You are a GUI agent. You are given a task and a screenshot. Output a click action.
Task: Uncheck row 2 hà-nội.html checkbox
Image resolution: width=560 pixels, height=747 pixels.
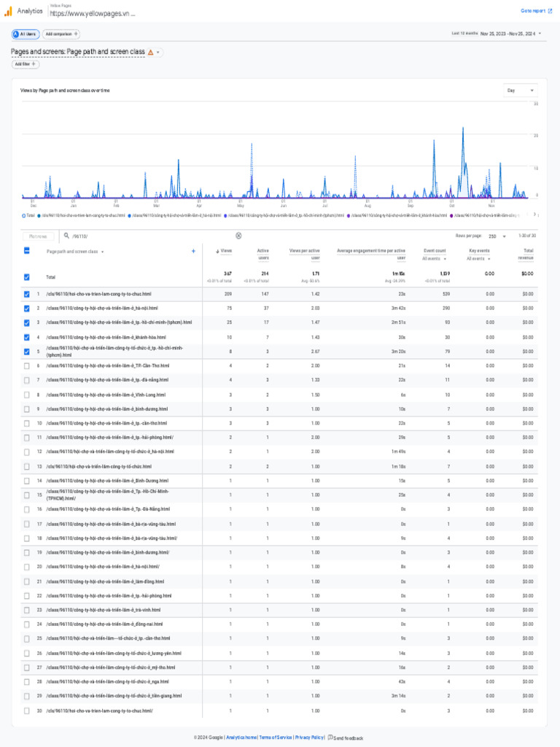pos(27,309)
